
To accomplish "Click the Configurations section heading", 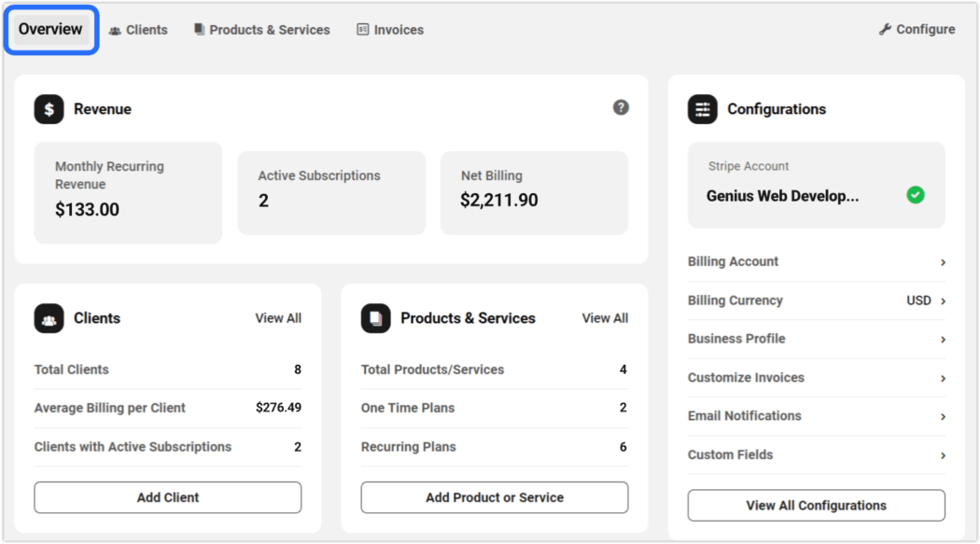I will tap(777, 109).
